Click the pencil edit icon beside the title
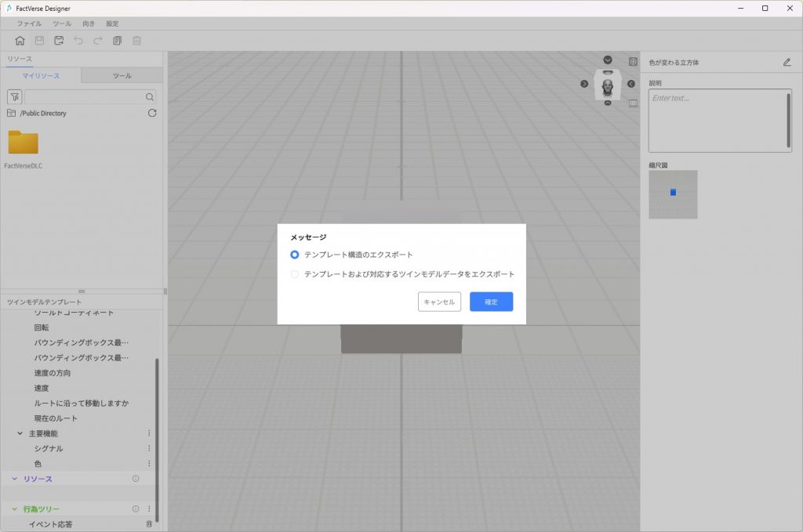Viewport: 803px width, 532px height. 787,62
